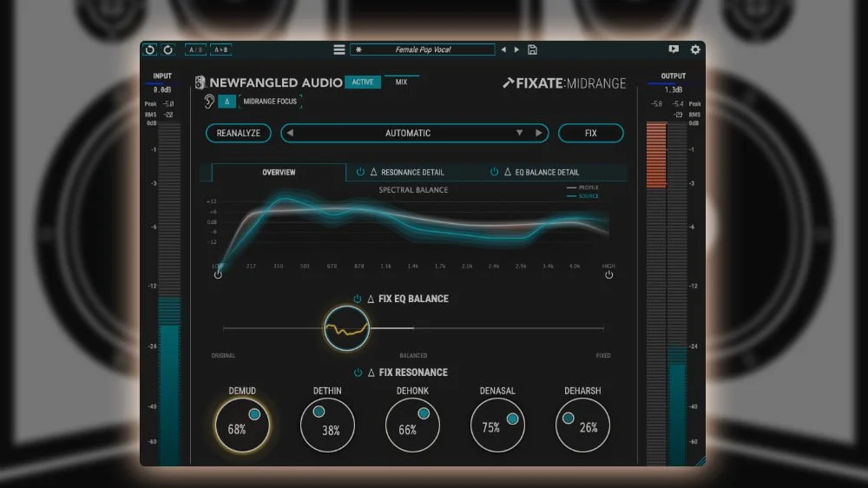Toggle the low-frequency power icon under graph
This screenshot has width=868, height=488.
(218, 274)
